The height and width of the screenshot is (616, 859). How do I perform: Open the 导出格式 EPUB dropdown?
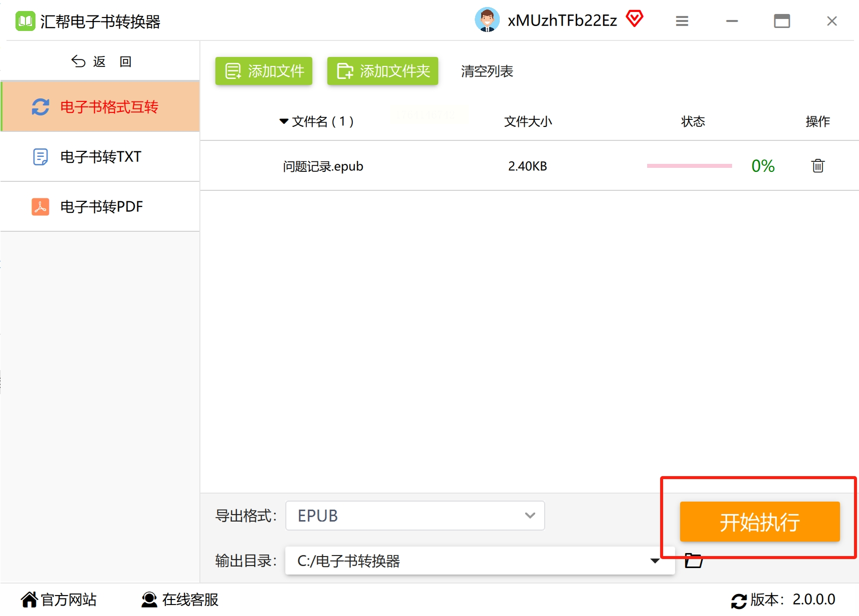415,516
